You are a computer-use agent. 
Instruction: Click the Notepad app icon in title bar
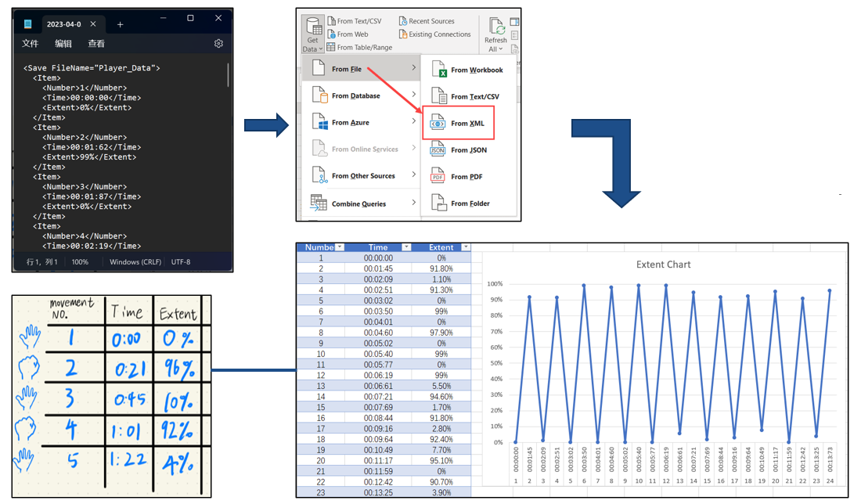27,24
